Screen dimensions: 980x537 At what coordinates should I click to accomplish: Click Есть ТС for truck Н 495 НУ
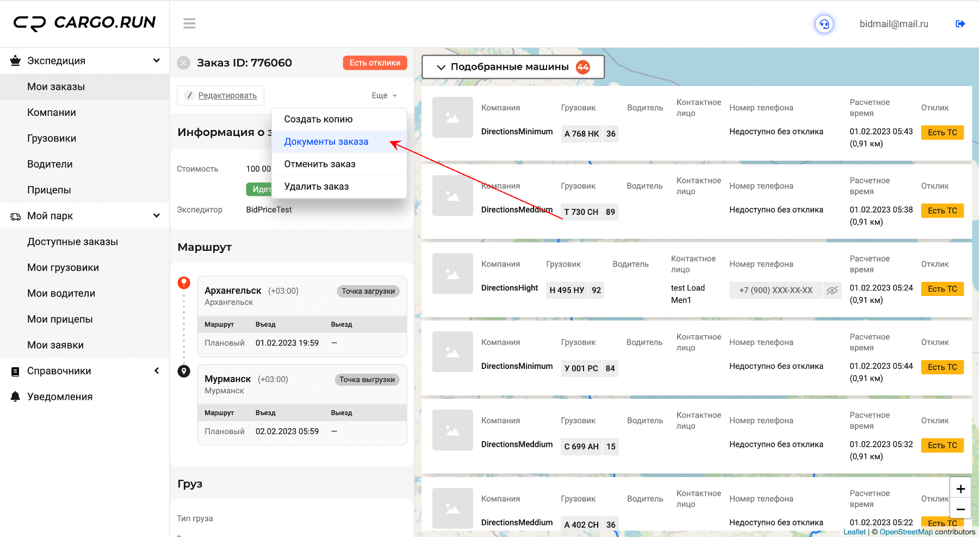point(941,289)
